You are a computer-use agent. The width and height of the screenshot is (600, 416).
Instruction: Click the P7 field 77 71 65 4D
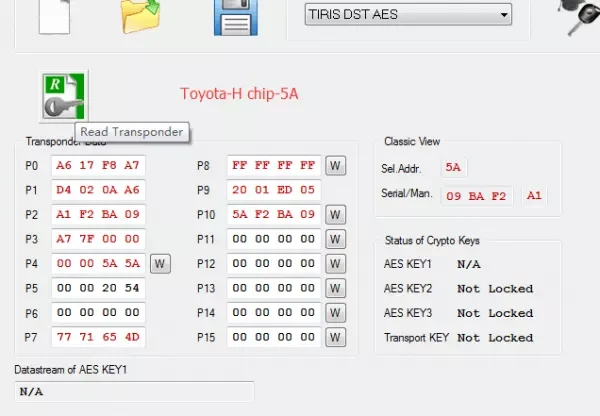pyautogui.click(x=98, y=337)
